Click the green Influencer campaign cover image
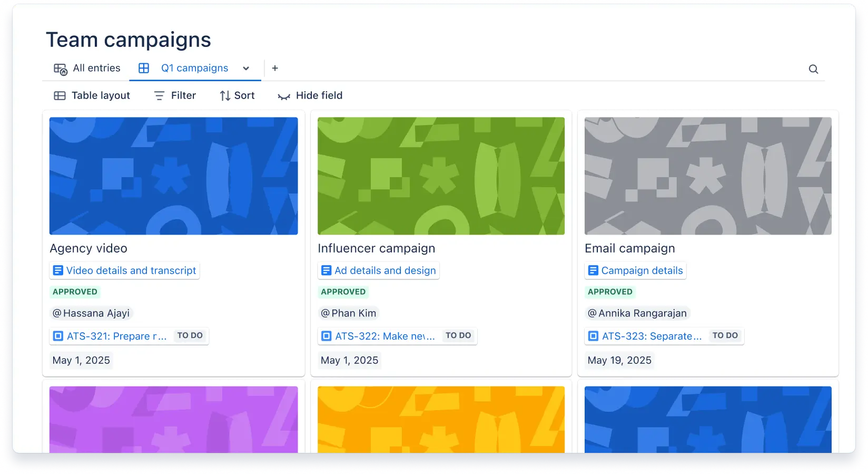The width and height of the screenshot is (868, 474). [441, 176]
